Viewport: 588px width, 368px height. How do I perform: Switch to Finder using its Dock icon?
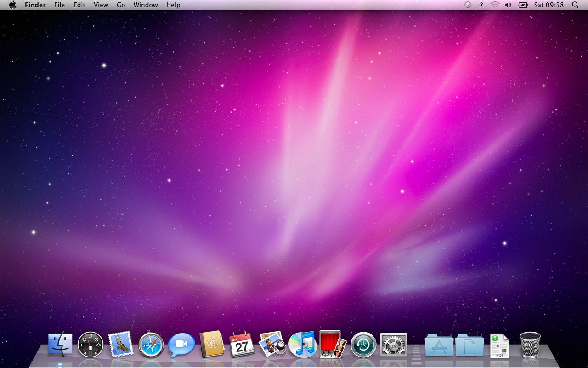[60, 345]
